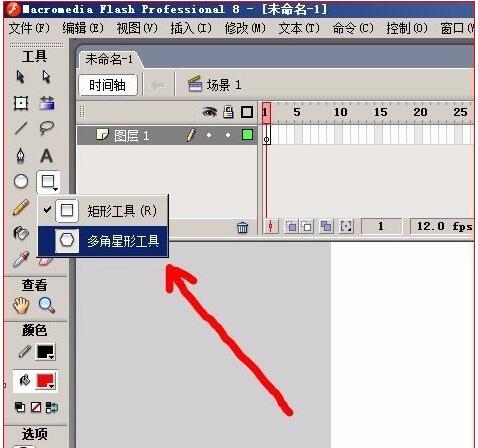Viewport: 478px width, 448px height.
Task: Click the 12.0 fps frame rate field
Action: coord(442,227)
